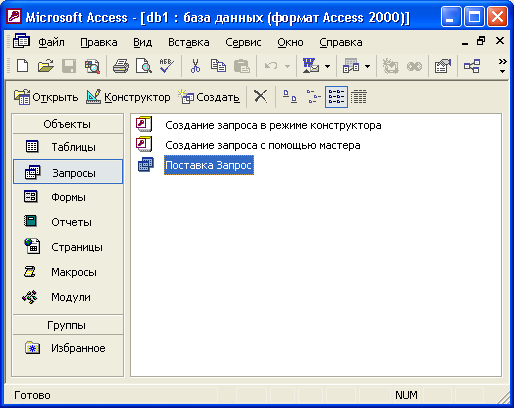Open the Сервис menu
Viewport: 514px width, 408px height.
tap(243, 42)
